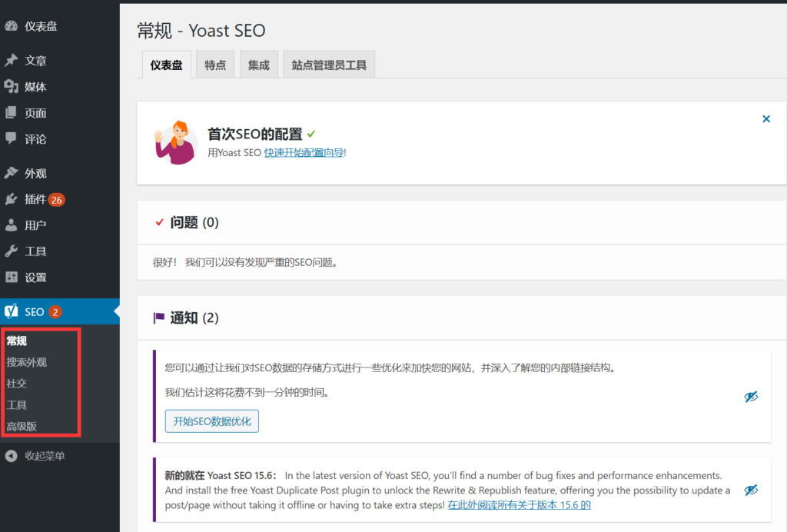787x532 pixels.
Task: Click the Yoast assistant avatar image
Action: coord(176,143)
